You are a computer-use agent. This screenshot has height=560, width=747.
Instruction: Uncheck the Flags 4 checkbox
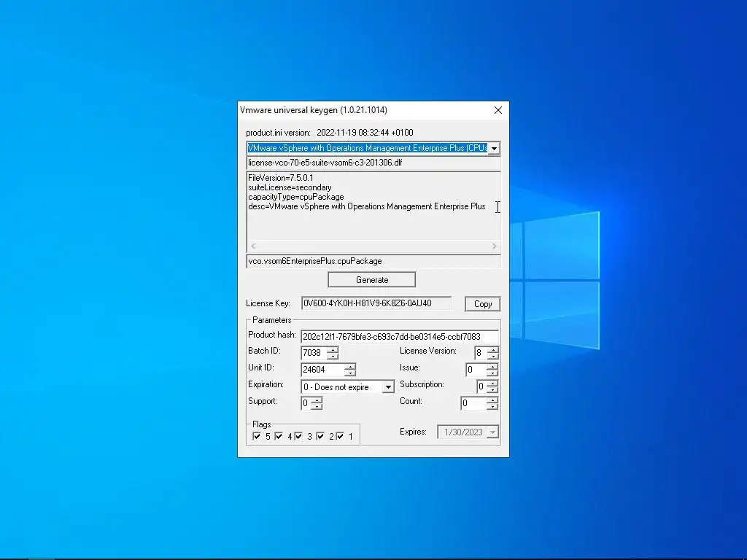pos(279,436)
